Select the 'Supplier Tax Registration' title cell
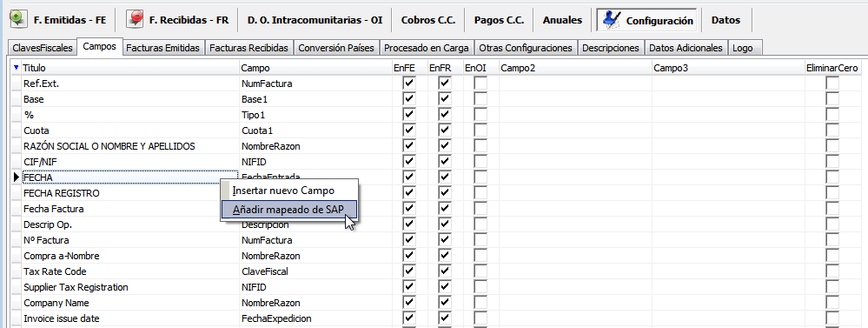The height and width of the screenshot is (328, 868). click(x=129, y=287)
